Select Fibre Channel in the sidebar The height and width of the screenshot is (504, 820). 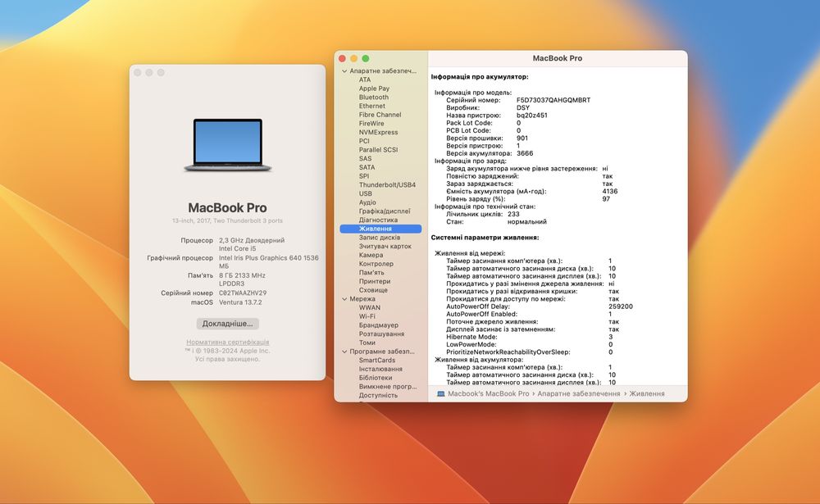380,115
